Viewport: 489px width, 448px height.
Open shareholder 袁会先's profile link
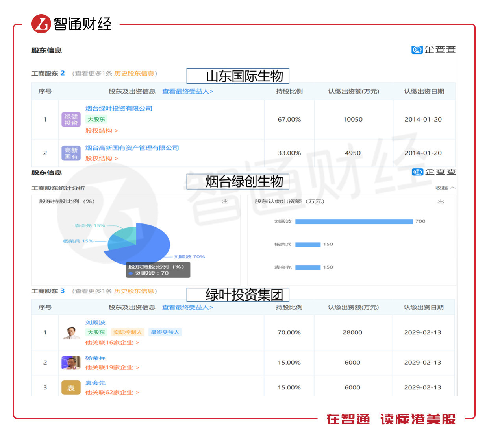point(95,383)
